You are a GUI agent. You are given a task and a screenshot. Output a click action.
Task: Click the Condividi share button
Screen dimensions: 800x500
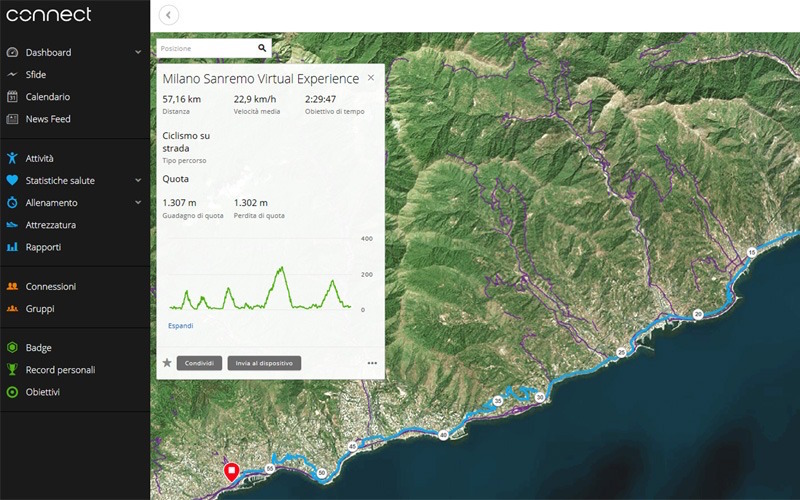[199, 363]
